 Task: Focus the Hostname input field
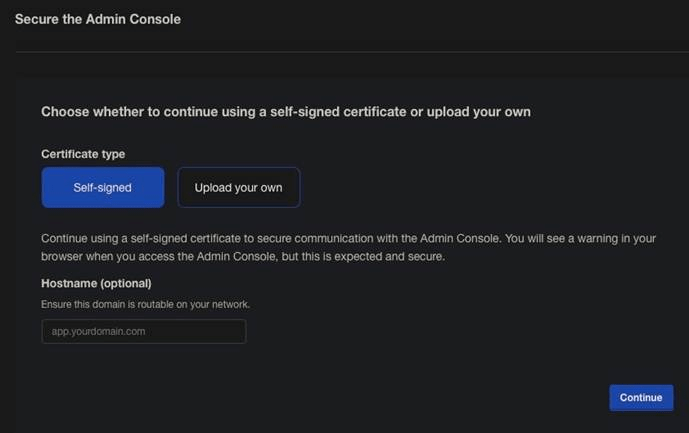pyautogui.click(x=143, y=331)
